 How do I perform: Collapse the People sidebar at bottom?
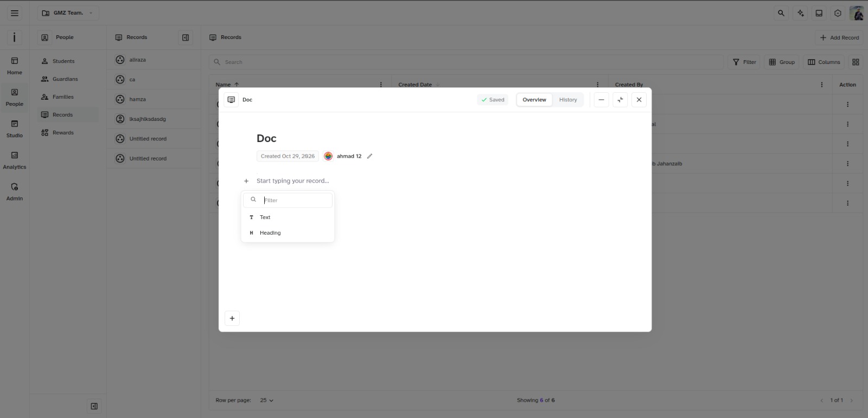point(94,406)
